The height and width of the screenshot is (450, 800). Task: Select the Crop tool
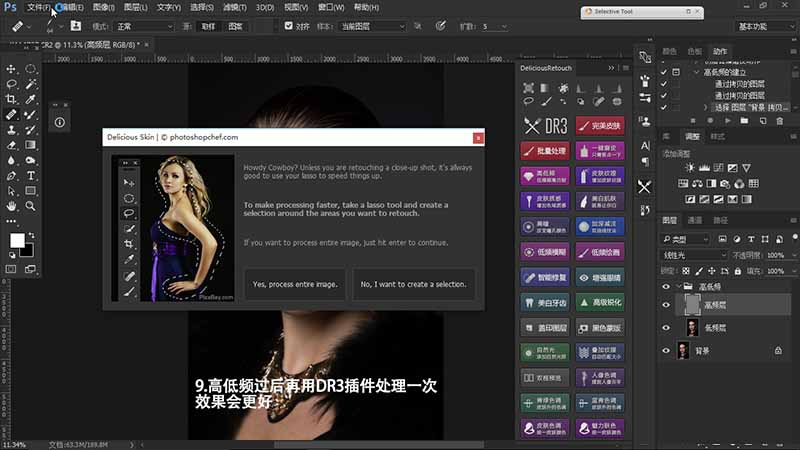coord(12,100)
